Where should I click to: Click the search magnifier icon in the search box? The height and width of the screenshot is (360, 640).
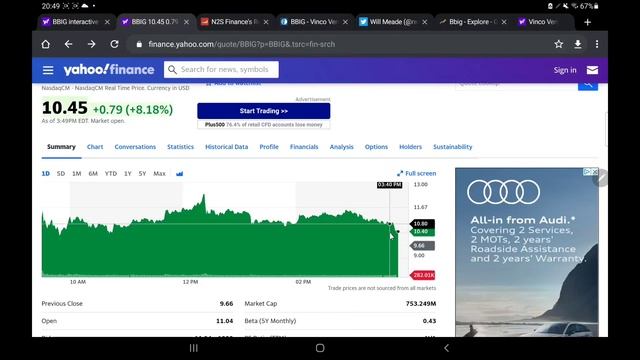(x=172, y=70)
